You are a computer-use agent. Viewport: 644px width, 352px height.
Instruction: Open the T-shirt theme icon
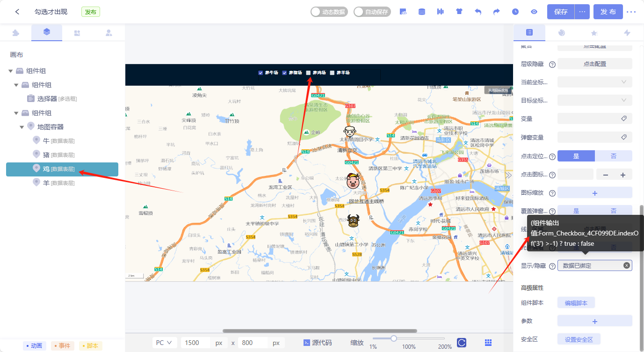coord(459,12)
